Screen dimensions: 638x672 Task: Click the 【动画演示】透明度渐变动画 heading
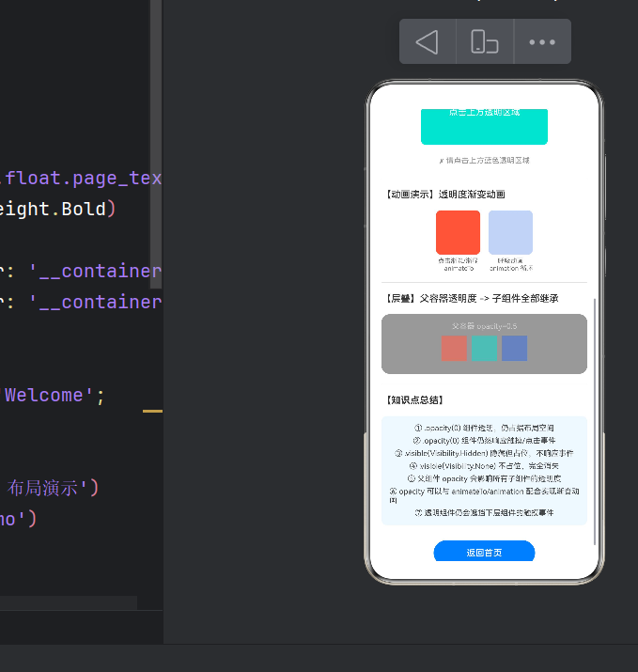[445, 195]
